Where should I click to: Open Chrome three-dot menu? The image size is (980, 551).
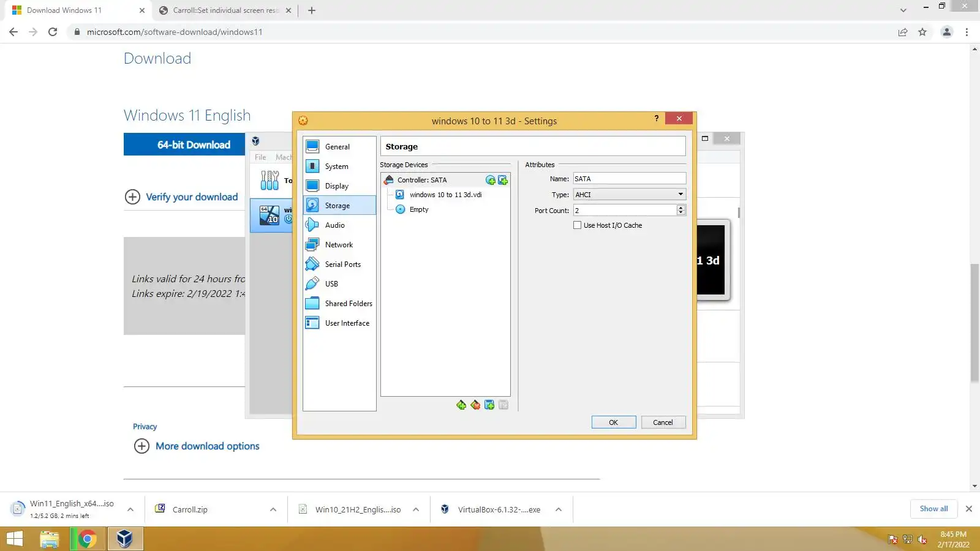point(967,32)
